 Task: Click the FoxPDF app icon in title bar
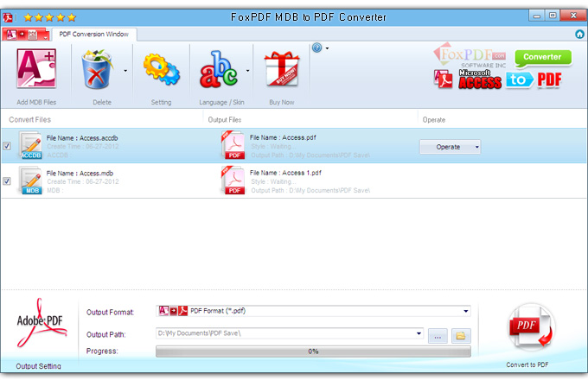click(x=8, y=17)
